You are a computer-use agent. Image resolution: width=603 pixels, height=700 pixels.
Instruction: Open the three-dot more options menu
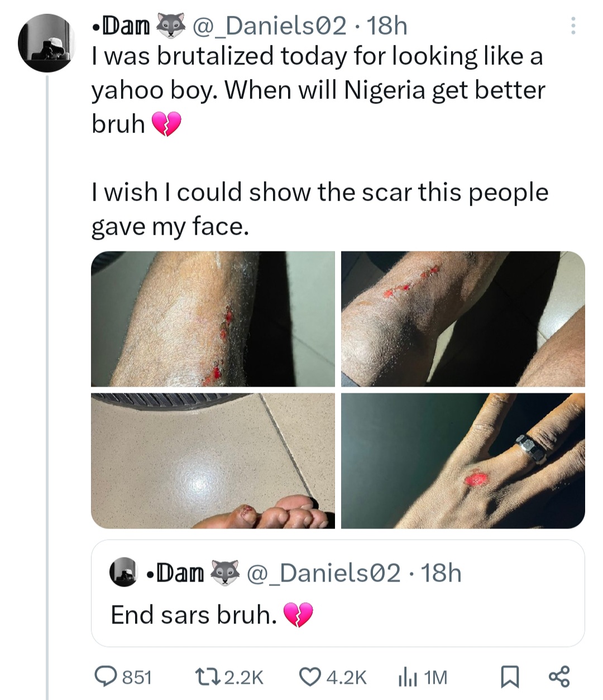click(573, 26)
